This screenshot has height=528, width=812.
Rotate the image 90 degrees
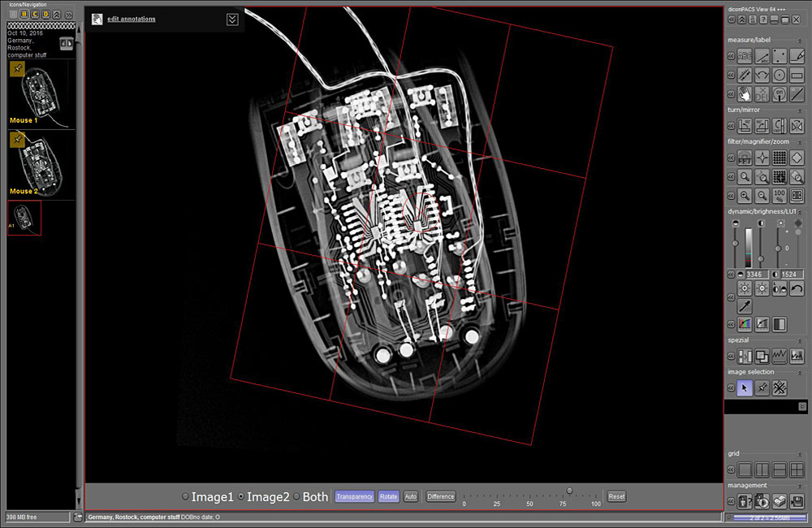click(x=744, y=124)
